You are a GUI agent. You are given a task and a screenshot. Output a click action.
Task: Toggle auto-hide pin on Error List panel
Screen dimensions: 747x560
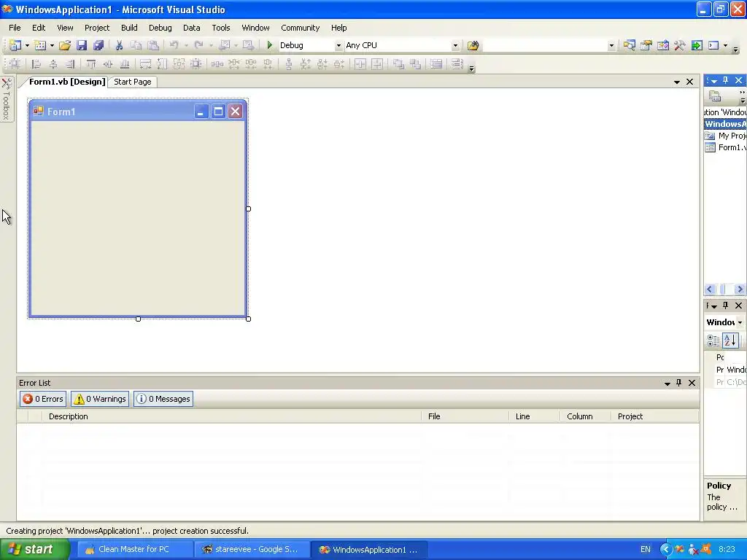click(x=679, y=383)
